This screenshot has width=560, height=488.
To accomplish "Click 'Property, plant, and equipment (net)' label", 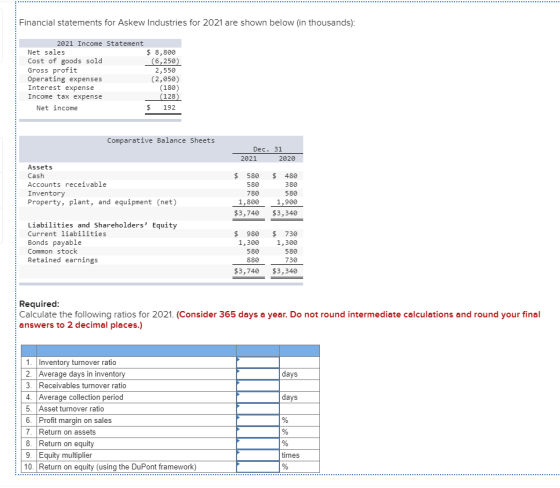I will click(x=102, y=202).
